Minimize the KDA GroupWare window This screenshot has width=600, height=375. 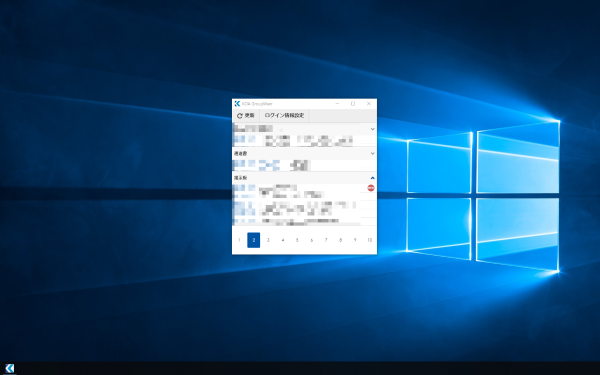pos(338,104)
